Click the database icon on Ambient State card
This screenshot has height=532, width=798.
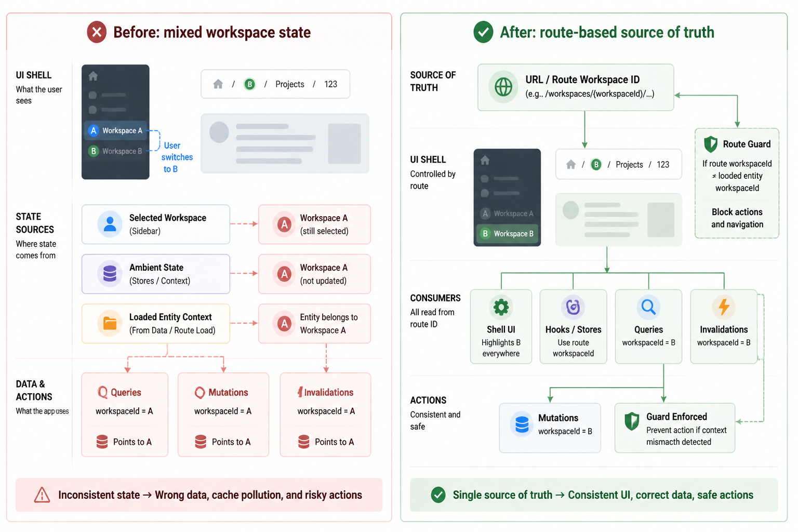click(110, 273)
